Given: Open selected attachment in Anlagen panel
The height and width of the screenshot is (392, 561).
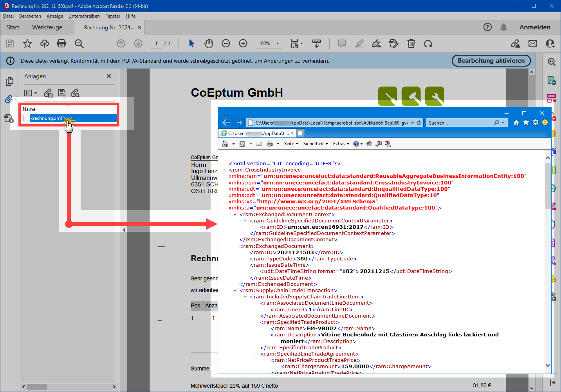Looking at the screenshot, I should [49, 93].
